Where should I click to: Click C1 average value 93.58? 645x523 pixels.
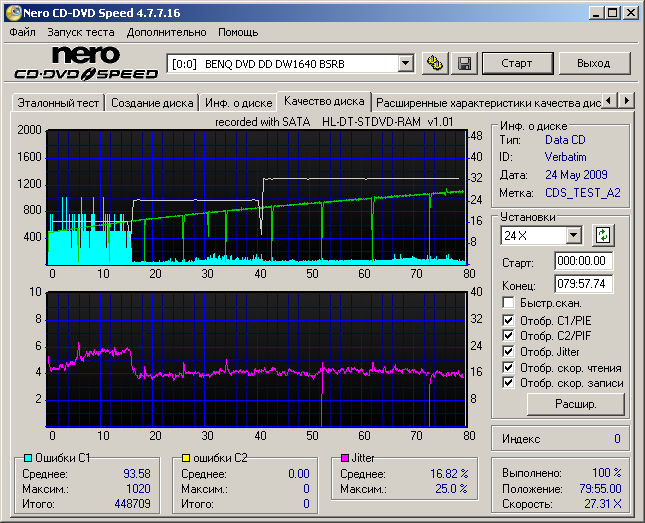(x=137, y=474)
